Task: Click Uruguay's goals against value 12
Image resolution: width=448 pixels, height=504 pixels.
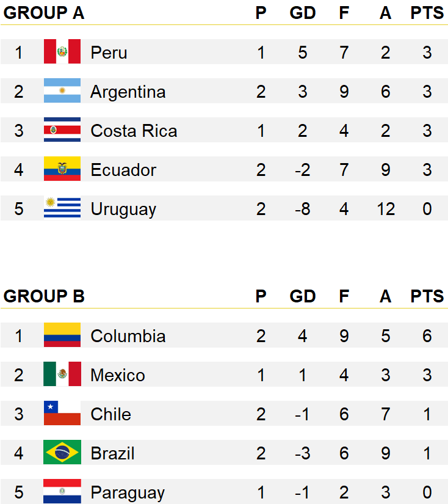Action: pos(385,209)
